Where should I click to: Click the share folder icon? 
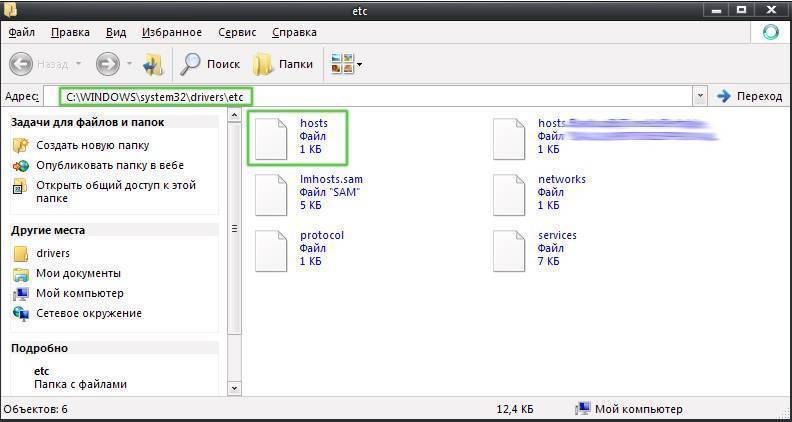[x=20, y=185]
